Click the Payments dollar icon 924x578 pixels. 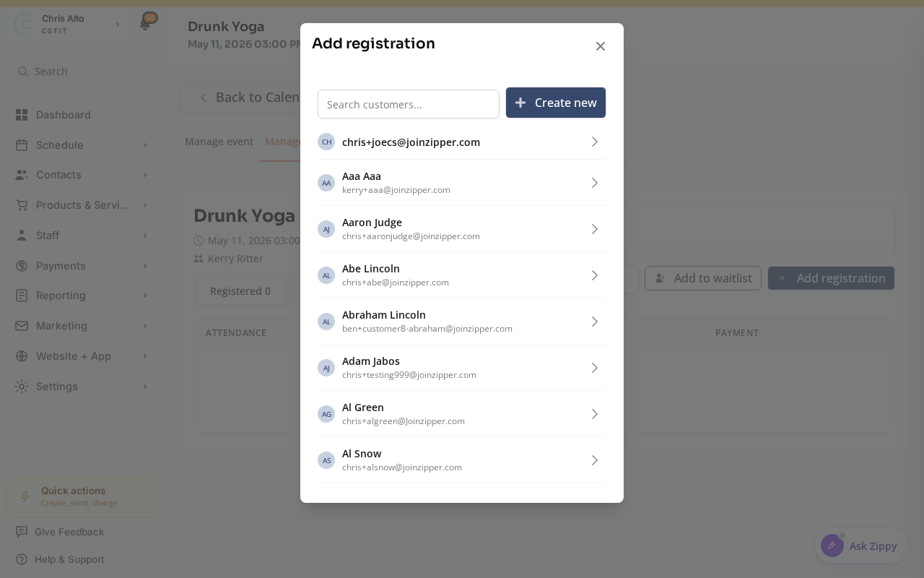coord(22,266)
